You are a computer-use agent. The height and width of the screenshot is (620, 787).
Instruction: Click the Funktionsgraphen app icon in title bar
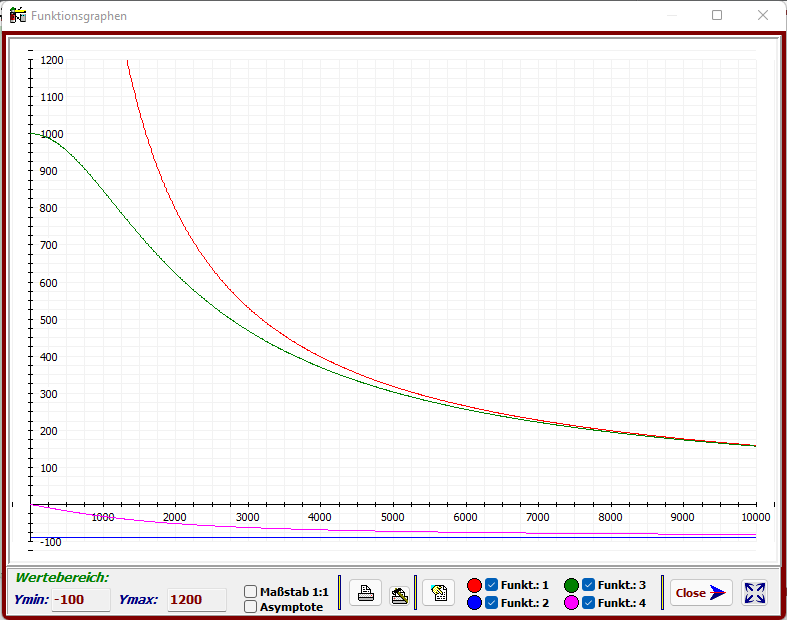(17, 16)
